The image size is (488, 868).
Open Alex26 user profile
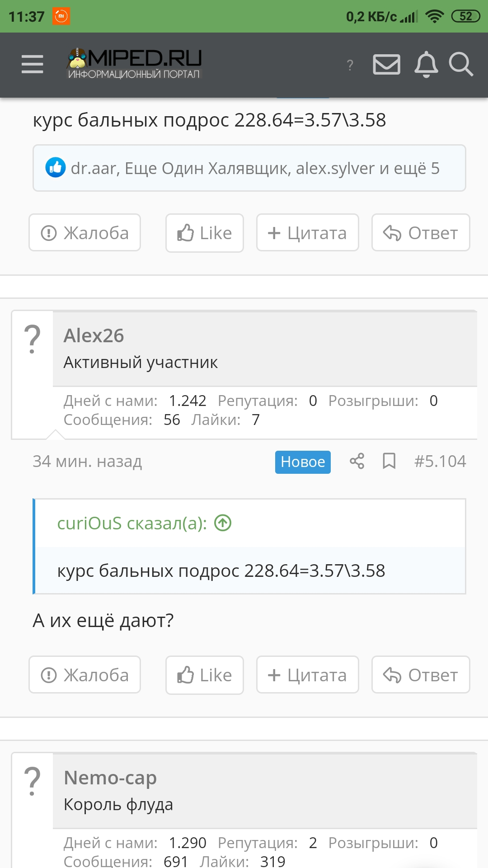[94, 335]
